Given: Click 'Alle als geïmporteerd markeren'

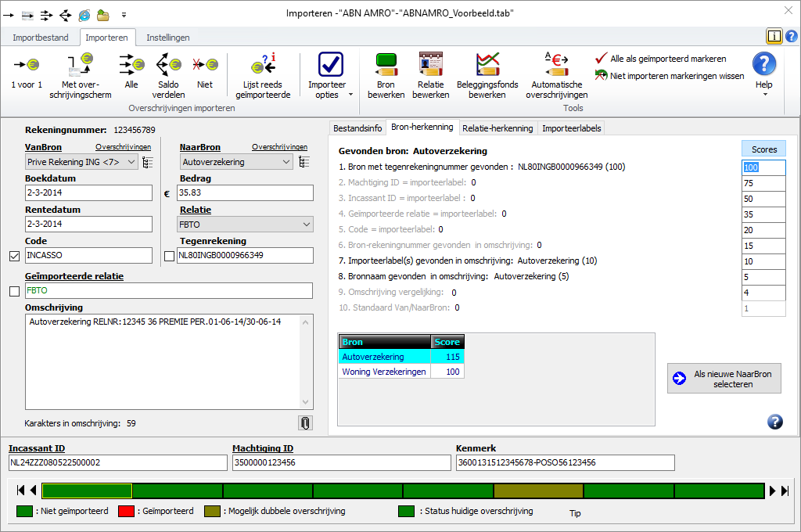Looking at the screenshot, I should coord(667,59).
